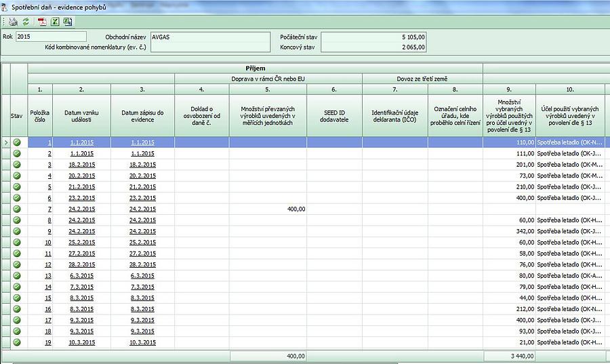Refresh the records with the green arrows icon
610x364 pixels.
tap(26, 22)
